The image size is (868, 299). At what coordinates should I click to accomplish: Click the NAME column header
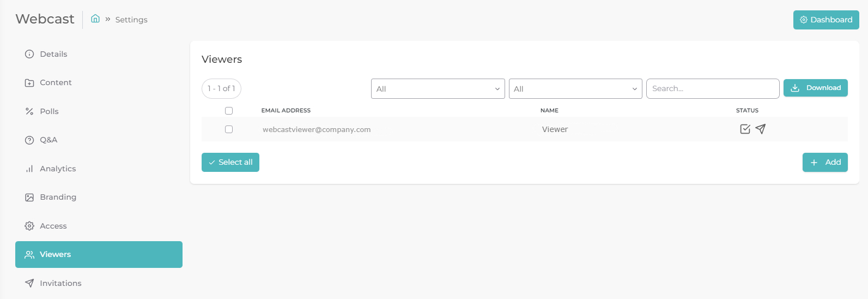click(549, 110)
